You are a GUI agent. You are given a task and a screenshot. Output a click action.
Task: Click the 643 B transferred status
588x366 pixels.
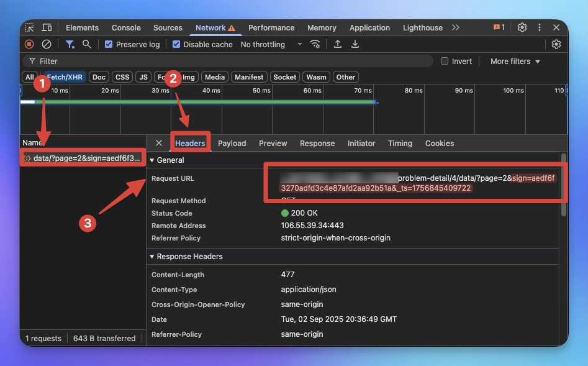104,338
